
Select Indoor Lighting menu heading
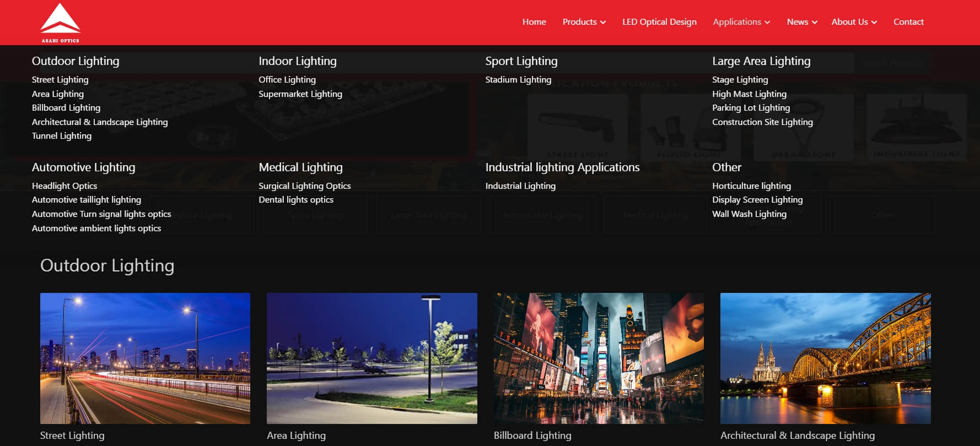pos(298,61)
